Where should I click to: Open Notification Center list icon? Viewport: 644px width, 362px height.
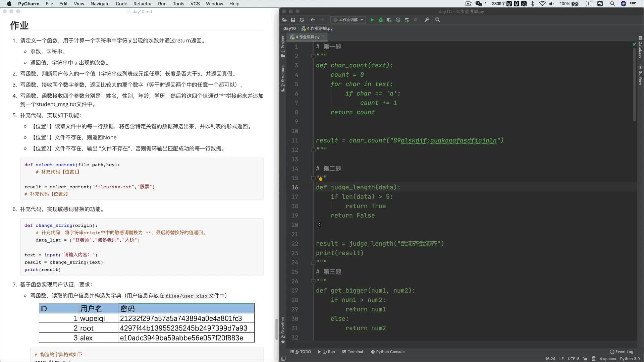633,4
